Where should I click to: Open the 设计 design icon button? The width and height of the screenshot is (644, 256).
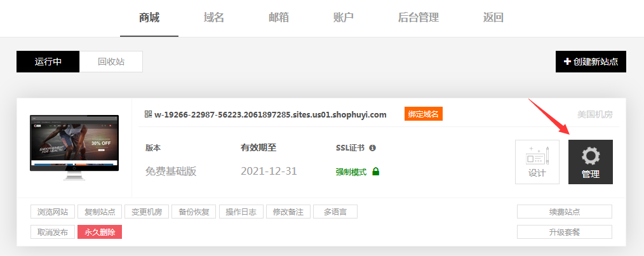click(x=537, y=162)
